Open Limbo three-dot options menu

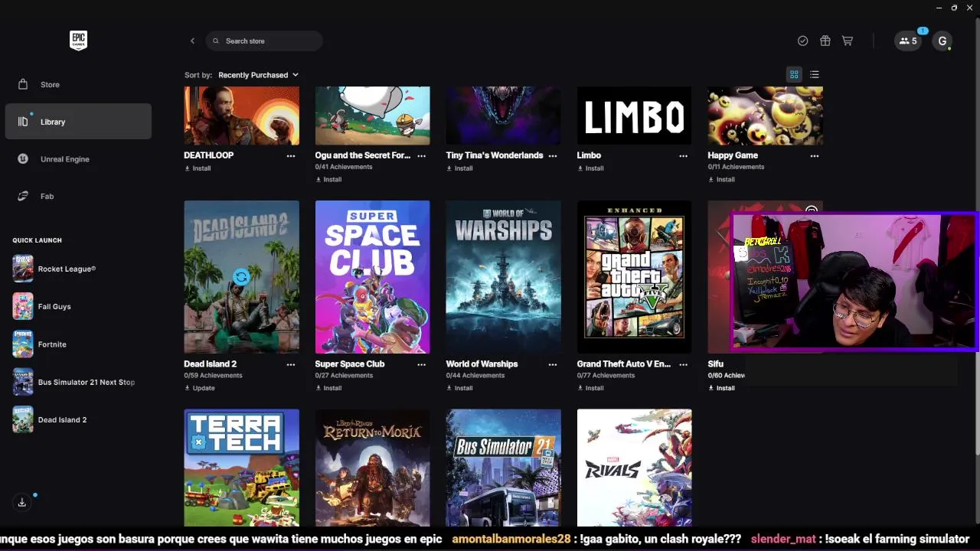pyautogui.click(x=683, y=155)
